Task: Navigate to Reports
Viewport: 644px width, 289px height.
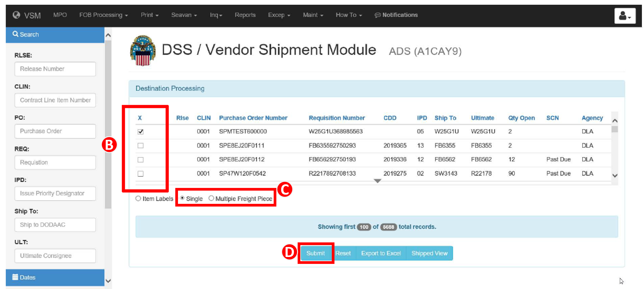Action: click(245, 15)
